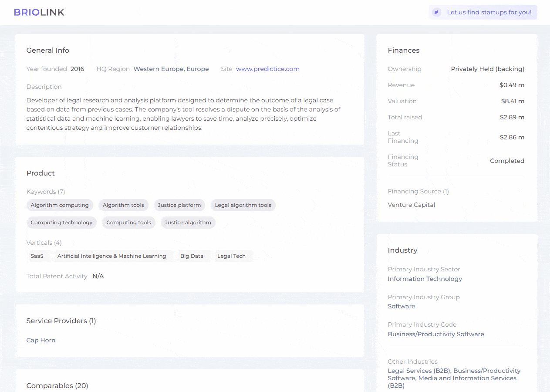Image resolution: width=550 pixels, height=392 pixels.
Task: Click the 'General Info' heading
Action: 48,51
